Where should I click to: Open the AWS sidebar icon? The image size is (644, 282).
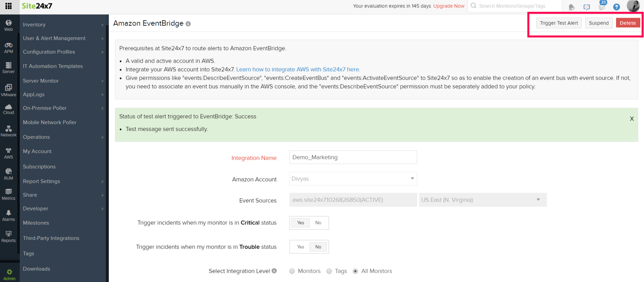pyautogui.click(x=9, y=153)
